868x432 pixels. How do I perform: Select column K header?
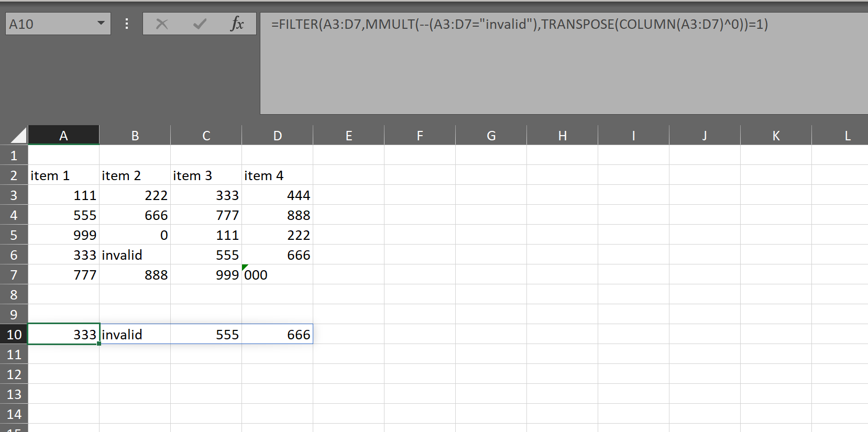point(776,135)
